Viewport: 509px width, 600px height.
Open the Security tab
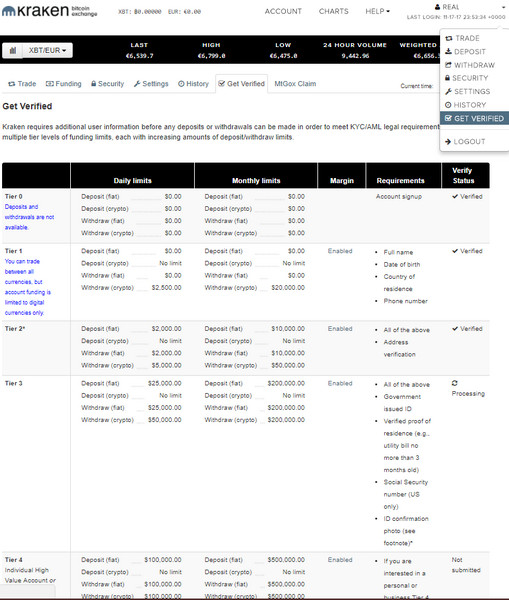click(107, 84)
